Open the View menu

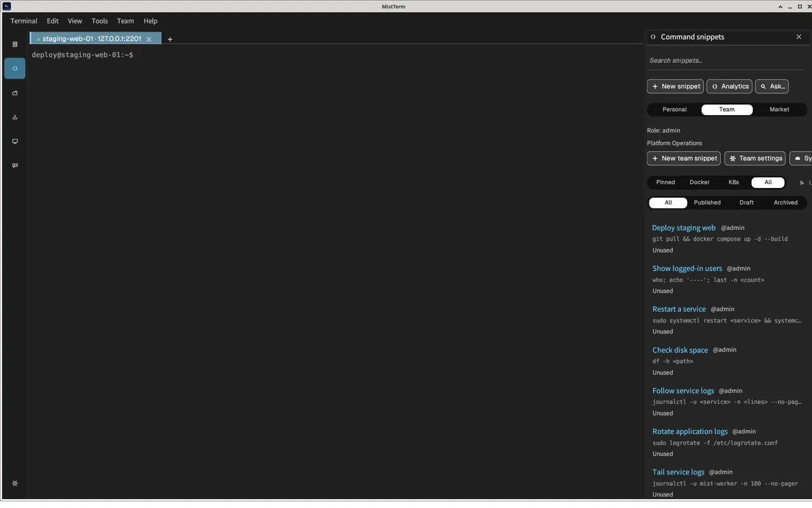75,21
